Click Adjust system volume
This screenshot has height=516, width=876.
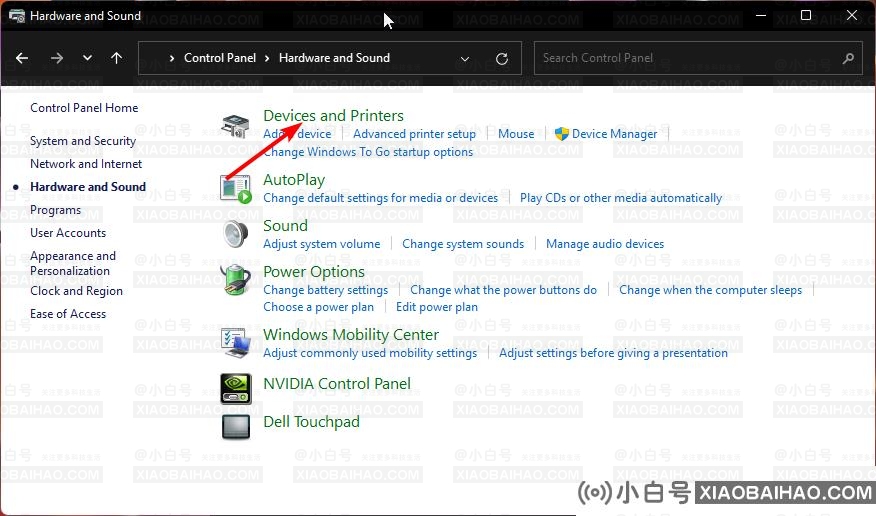321,244
